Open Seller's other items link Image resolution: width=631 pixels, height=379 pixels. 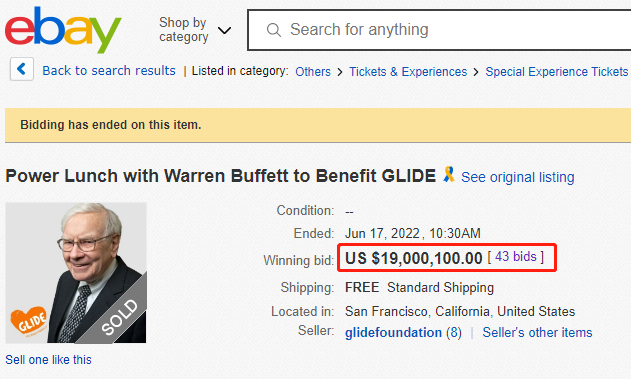click(537, 333)
